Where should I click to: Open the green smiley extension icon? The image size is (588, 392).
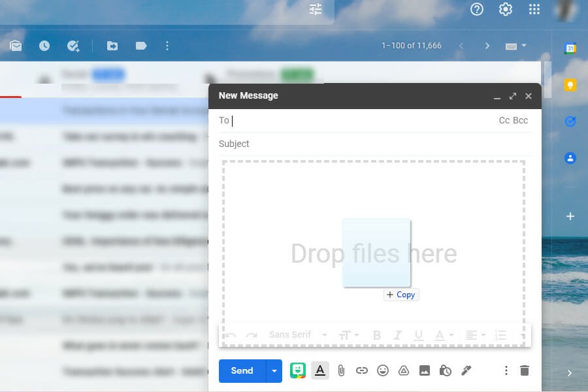click(298, 370)
